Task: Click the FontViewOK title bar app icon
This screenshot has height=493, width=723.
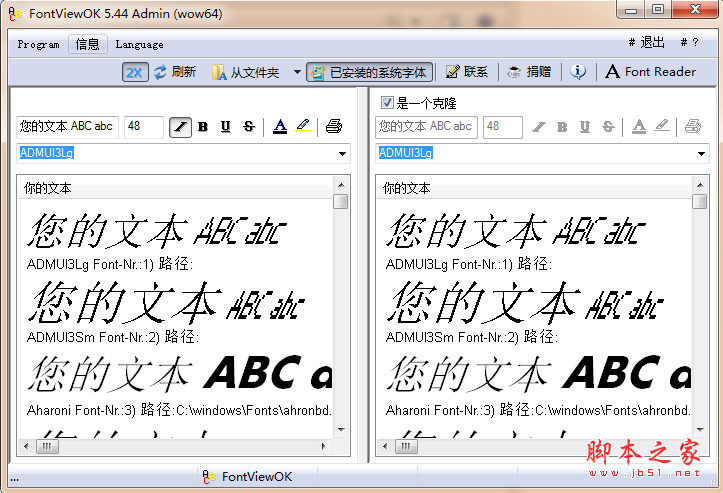Action: [15, 13]
